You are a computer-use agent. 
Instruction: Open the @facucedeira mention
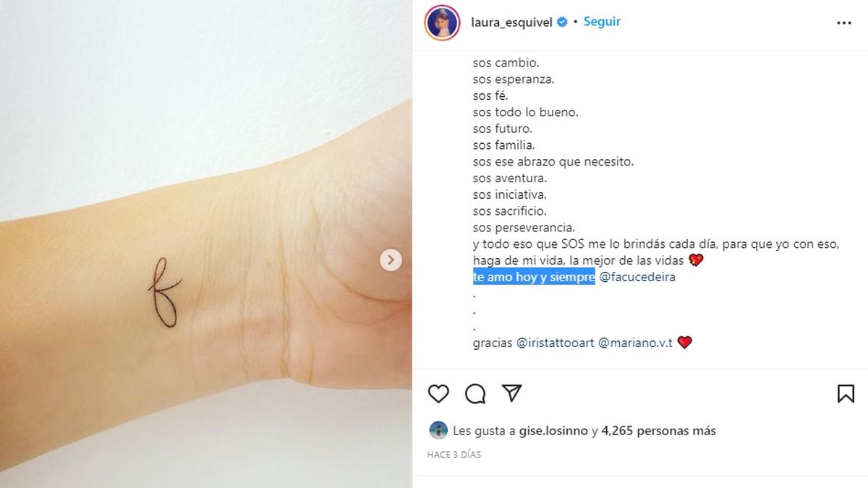point(637,277)
